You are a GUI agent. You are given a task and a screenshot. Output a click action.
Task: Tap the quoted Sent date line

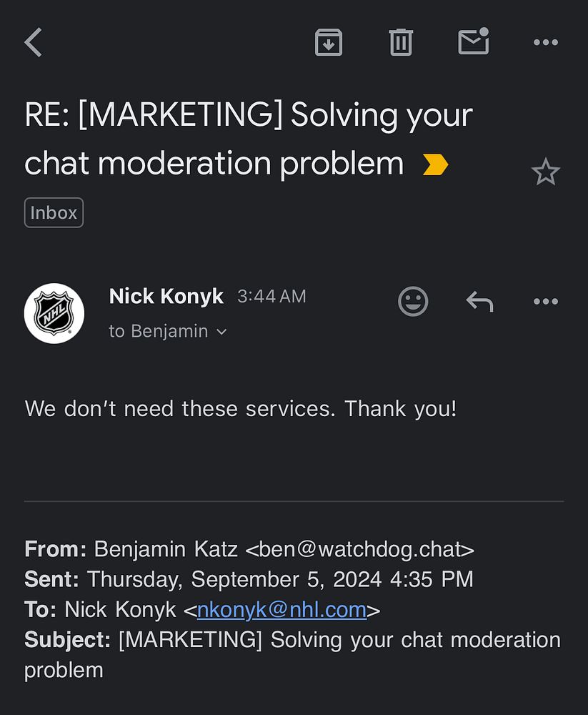point(249,579)
